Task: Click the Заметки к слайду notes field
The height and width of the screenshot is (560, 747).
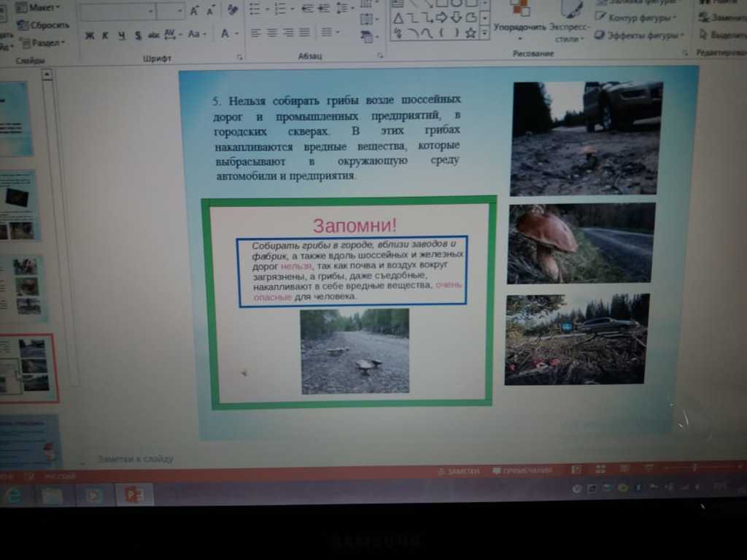Action: pos(136,459)
